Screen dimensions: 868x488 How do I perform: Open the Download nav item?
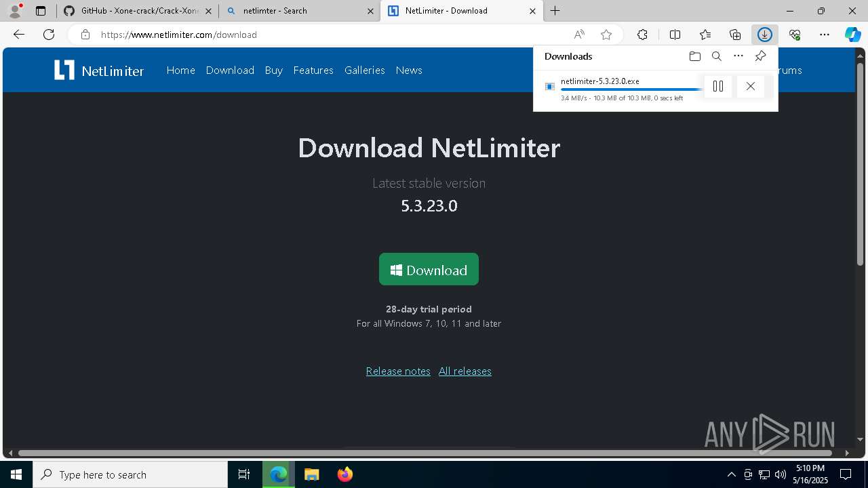(x=230, y=70)
